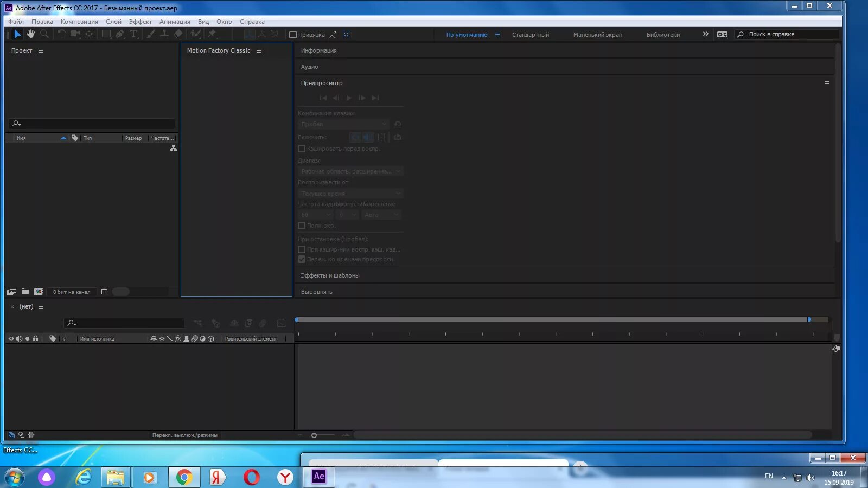Open Project panel hamburger menu
The image size is (868, 488).
click(x=41, y=50)
